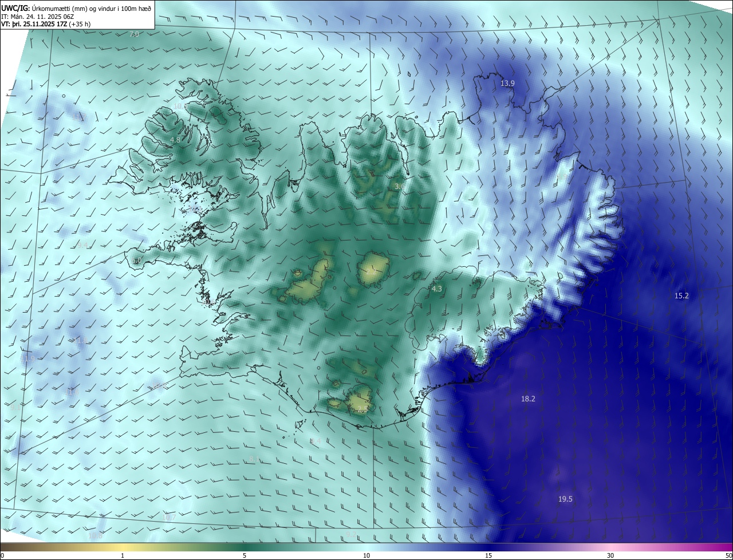Click the 11.9 value label
This screenshot has width=733, height=560.
tap(28, 359)
